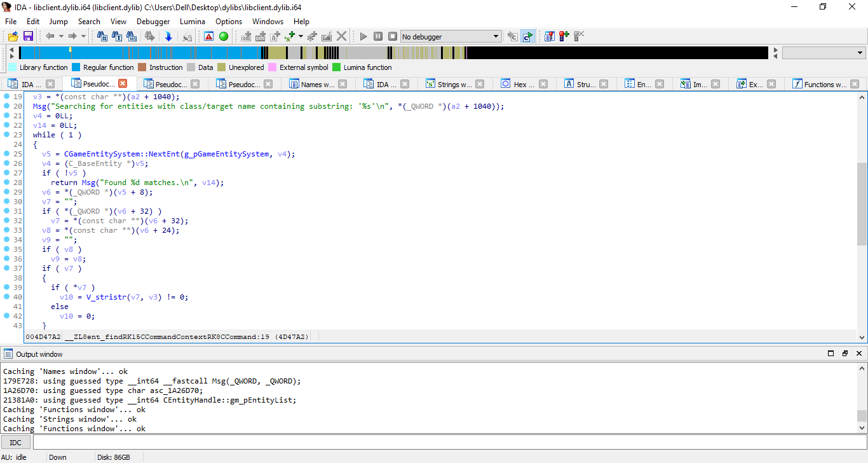Click V_stristr function call in code
This screenshot has width=868, height=463.
pyautogui.click(x=105, y=297)
